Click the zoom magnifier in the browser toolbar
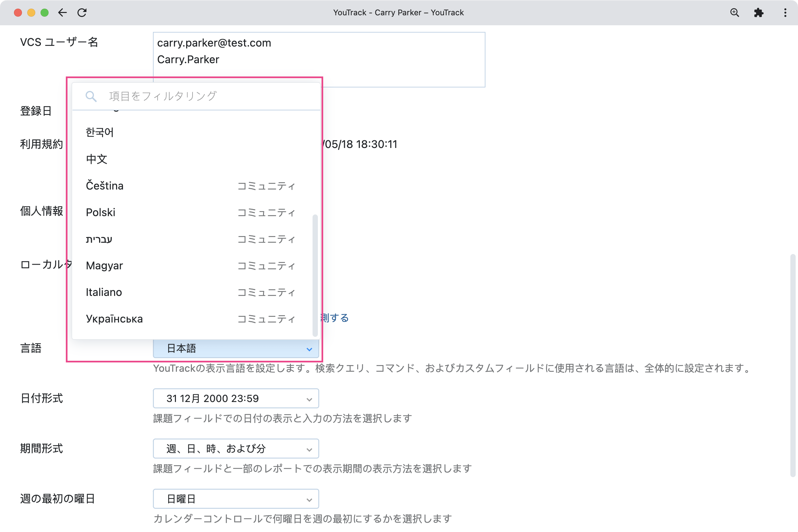The height and width of the screenshot is (532, 798). 734,13
